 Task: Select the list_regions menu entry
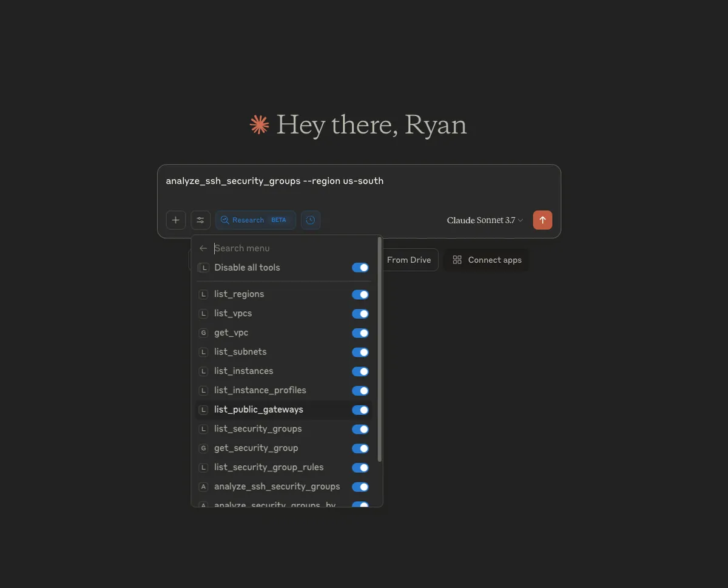(284, 294)
